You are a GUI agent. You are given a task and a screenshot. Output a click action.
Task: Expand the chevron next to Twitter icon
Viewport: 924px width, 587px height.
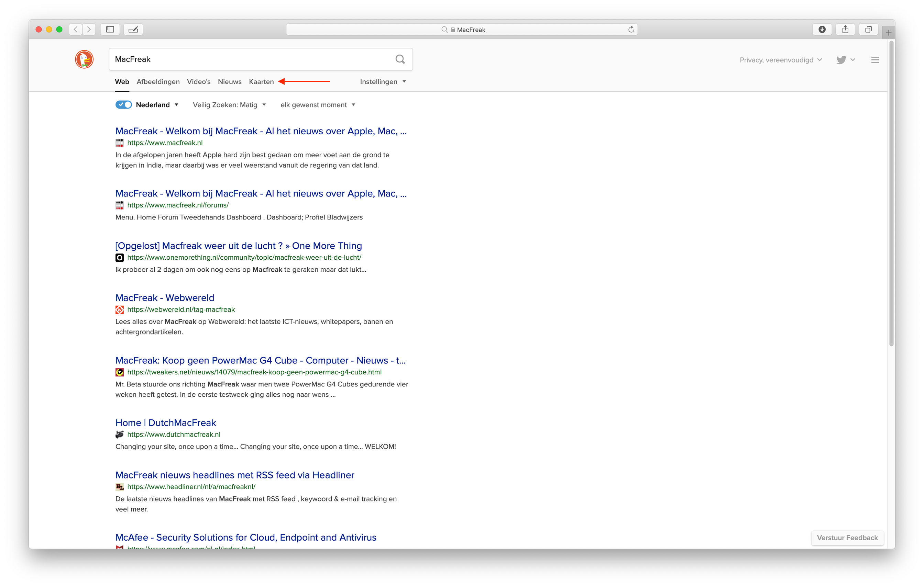(x=852, y=59)
